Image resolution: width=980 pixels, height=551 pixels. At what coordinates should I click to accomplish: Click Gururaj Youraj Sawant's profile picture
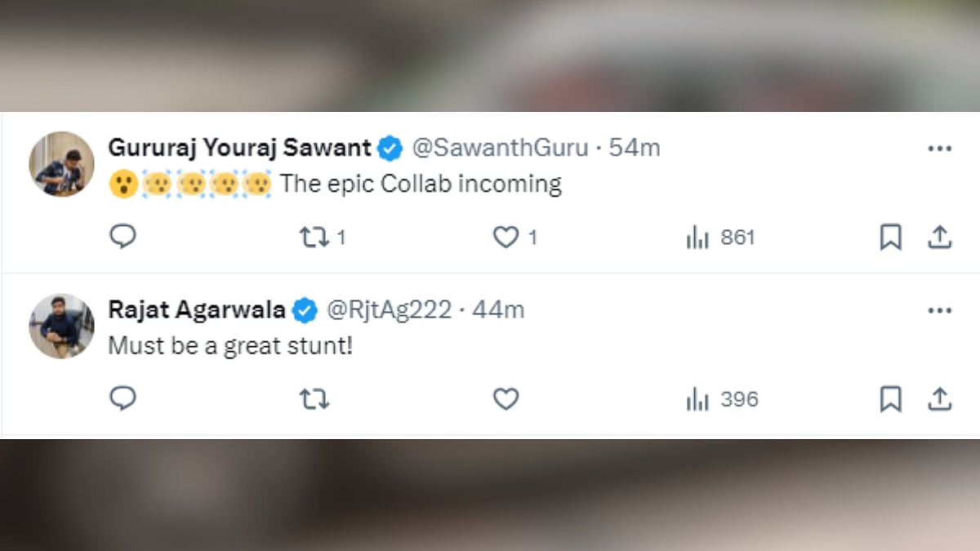pos(62,164)
